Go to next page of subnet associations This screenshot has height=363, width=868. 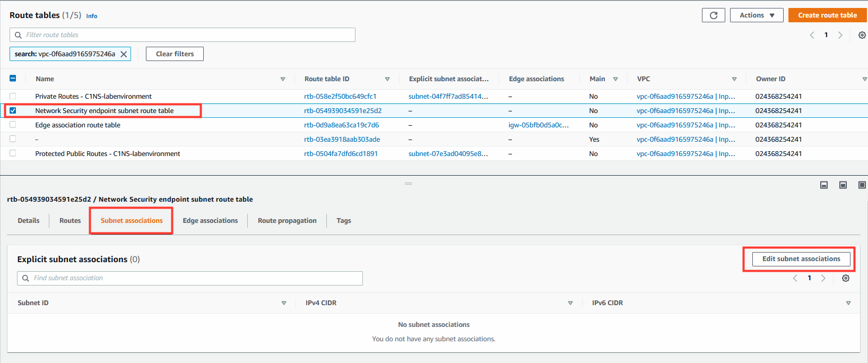pyautogui.click(x=823, y=278)
